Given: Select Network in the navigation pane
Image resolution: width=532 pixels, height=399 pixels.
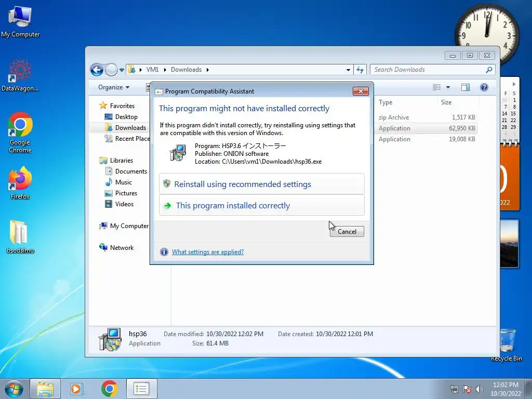Looking at the screenshot, I should pyautogui.click(x=122, y=248).
